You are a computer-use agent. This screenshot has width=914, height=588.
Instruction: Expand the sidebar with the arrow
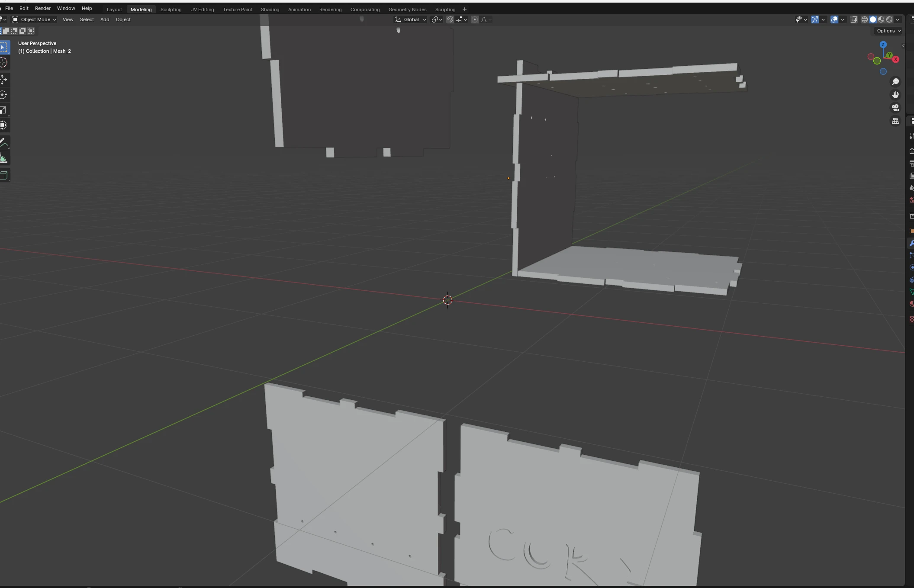[903, 46]
